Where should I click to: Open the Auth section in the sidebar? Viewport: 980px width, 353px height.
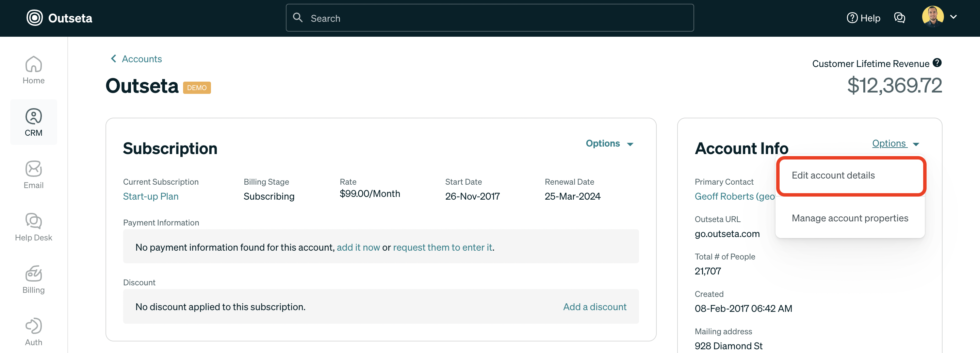(x=33, y=331)
